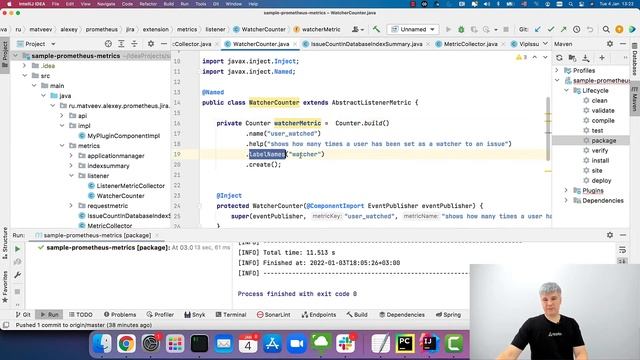Viewport: 640px width, 360px height.
Task: Open the Favorites side tool window button
Action: coord(5,286)
